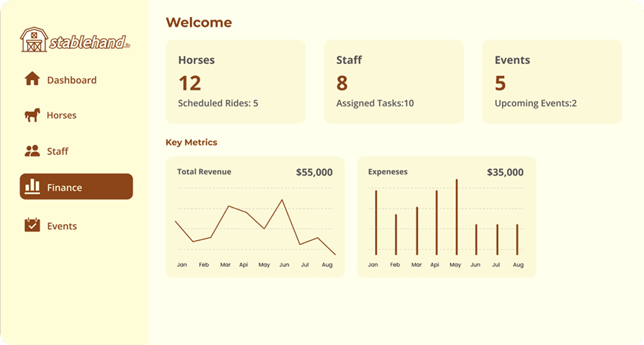Click the horse icon in the sidebar
Image resolution: width=644 pixels, height=345 pixels.
coord(32,115)
